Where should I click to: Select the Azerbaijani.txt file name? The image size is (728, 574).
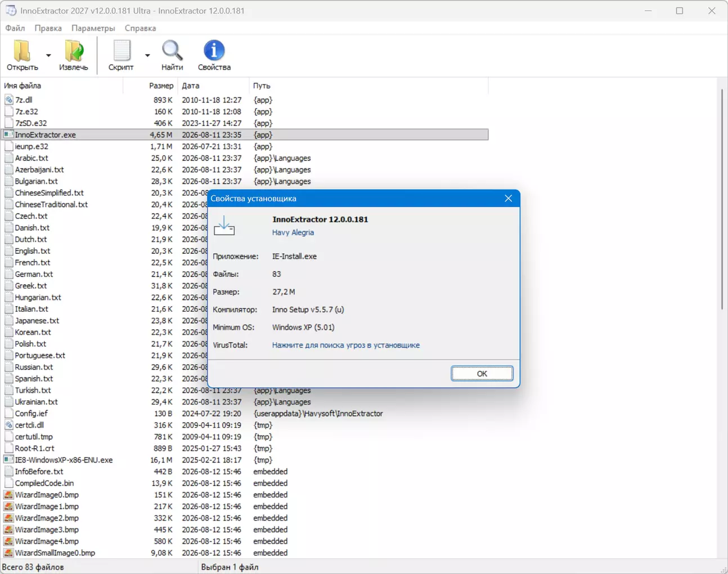39,170
